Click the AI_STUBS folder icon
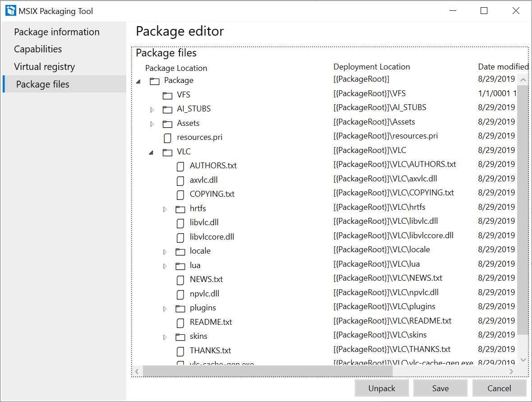 pyautogui.click(x=167, y=110)
